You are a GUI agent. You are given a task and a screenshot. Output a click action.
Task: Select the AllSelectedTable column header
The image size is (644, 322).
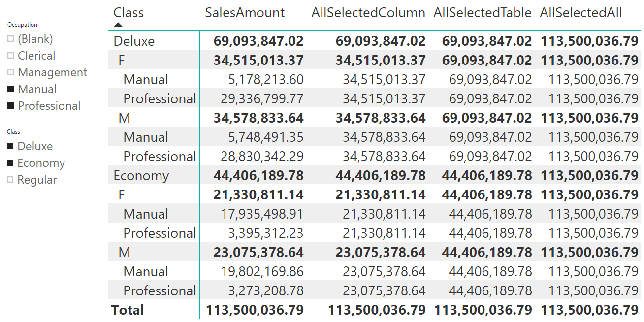[x=483, y=13]
